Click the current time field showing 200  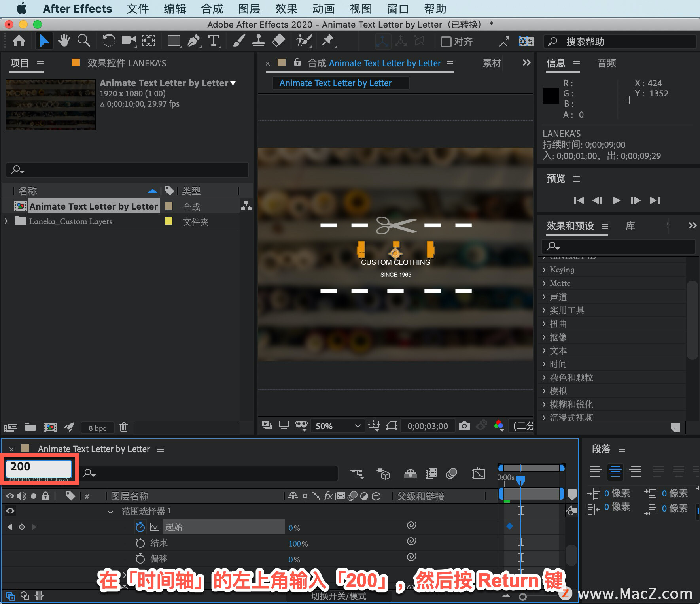click(38, 468)
